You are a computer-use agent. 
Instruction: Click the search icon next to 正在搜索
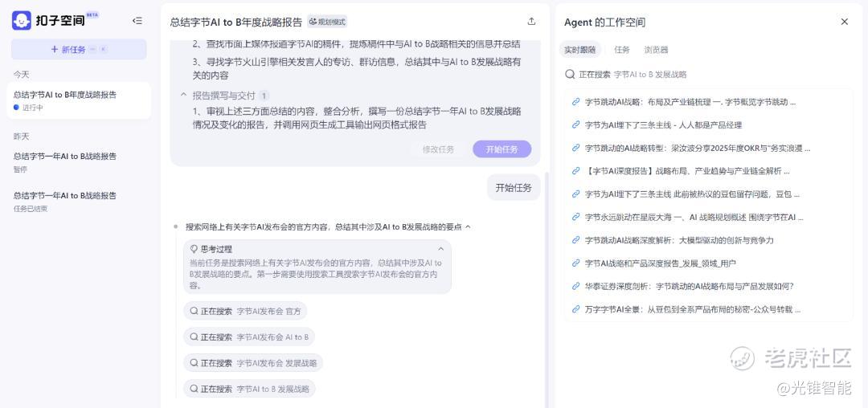570,74
